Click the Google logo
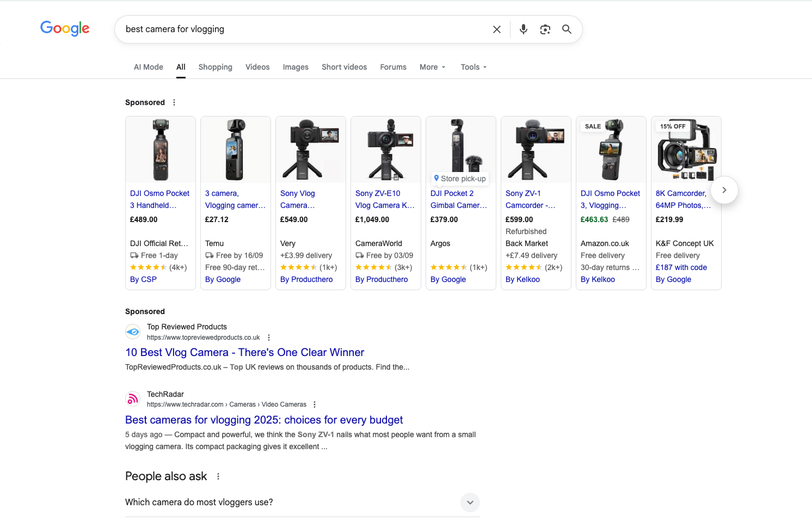Viewport: 812px width, 521px height. (x=64, y=28)
